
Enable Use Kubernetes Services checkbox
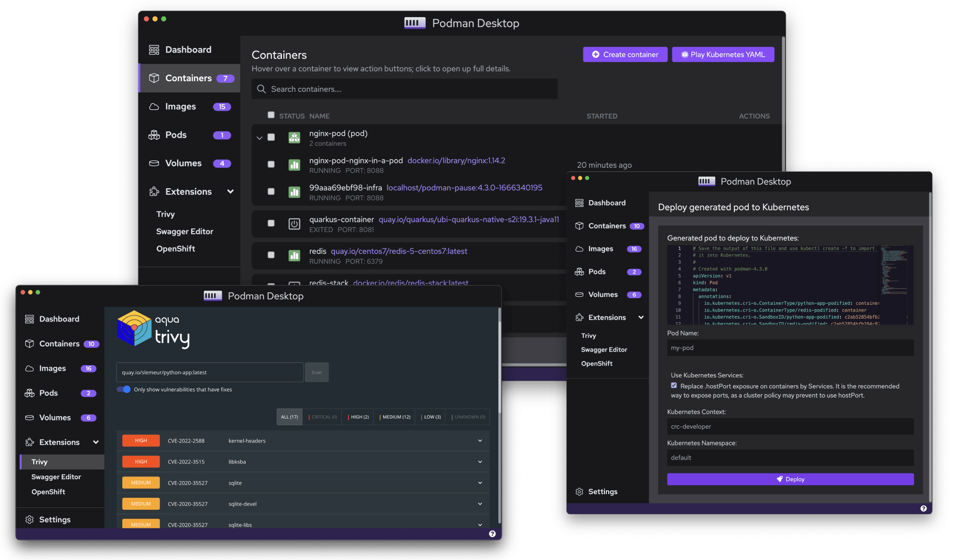tap(673, 387)
